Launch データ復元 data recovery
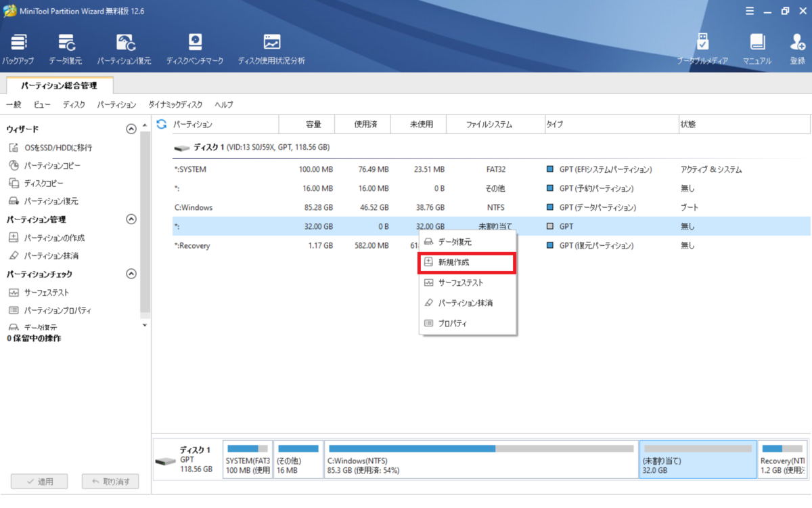 pos(66,49)
